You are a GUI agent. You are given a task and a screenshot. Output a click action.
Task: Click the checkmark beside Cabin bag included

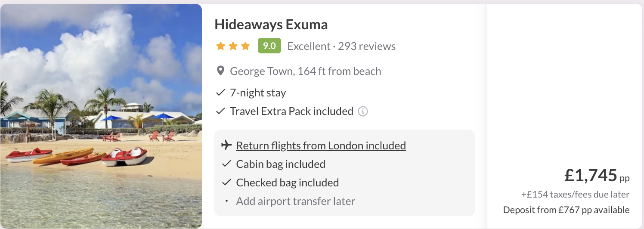pyautogui.click(x=226, y=164)
